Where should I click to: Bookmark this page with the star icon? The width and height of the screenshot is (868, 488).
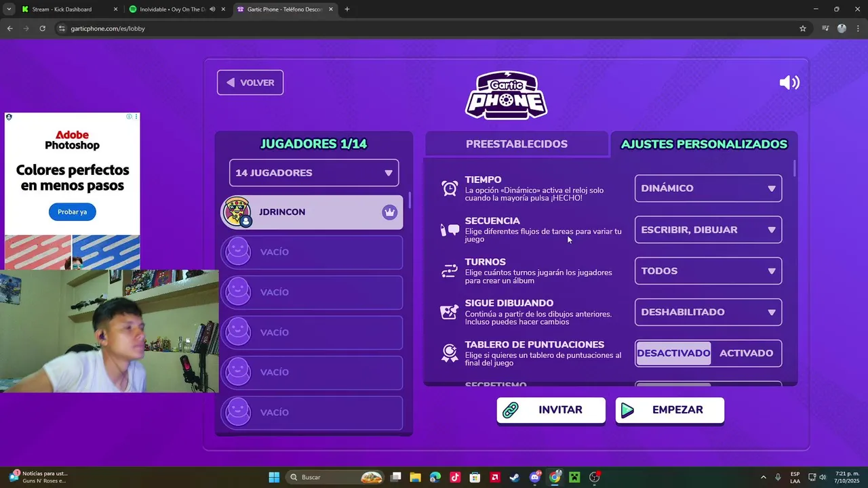pos(803,28)
